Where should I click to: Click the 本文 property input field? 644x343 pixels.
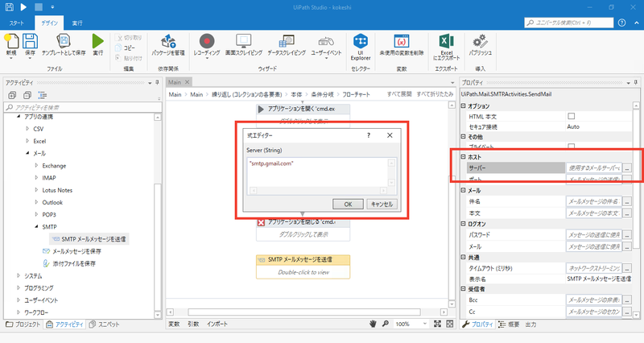pyautogui.click(x=593, y=213)
